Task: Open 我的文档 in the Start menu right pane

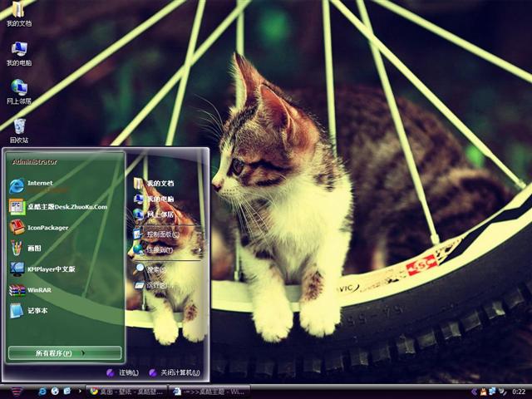Action: 154,183
